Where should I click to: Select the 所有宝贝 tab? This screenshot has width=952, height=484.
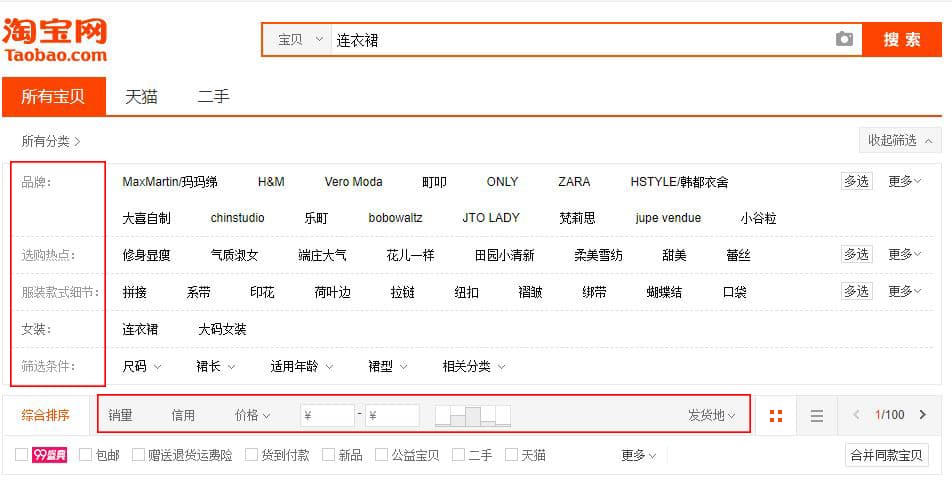pyautogui.click(x=53, y=96)
